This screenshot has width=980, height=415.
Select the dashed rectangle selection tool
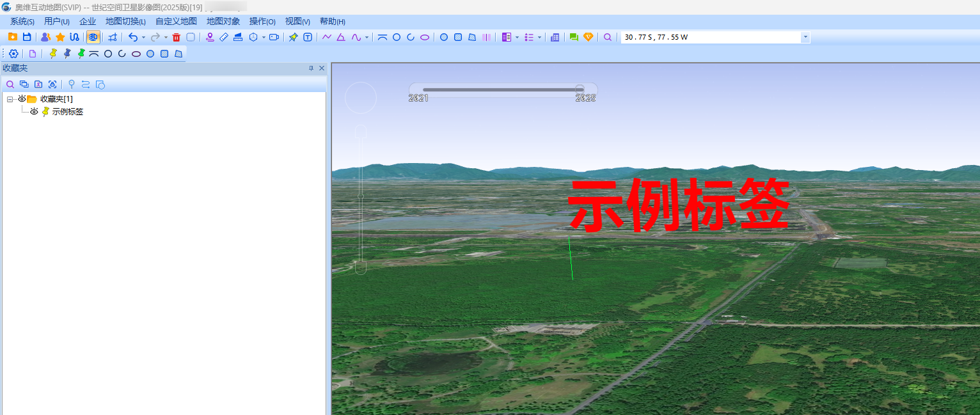[191, 37]
